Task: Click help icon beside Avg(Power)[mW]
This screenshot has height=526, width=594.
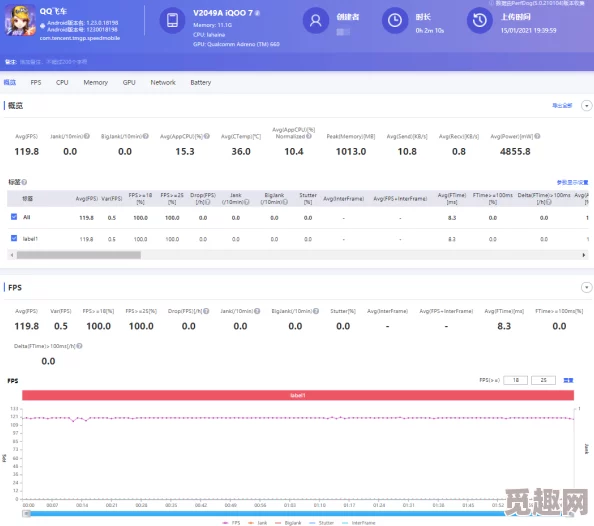Action: (537, 136)
